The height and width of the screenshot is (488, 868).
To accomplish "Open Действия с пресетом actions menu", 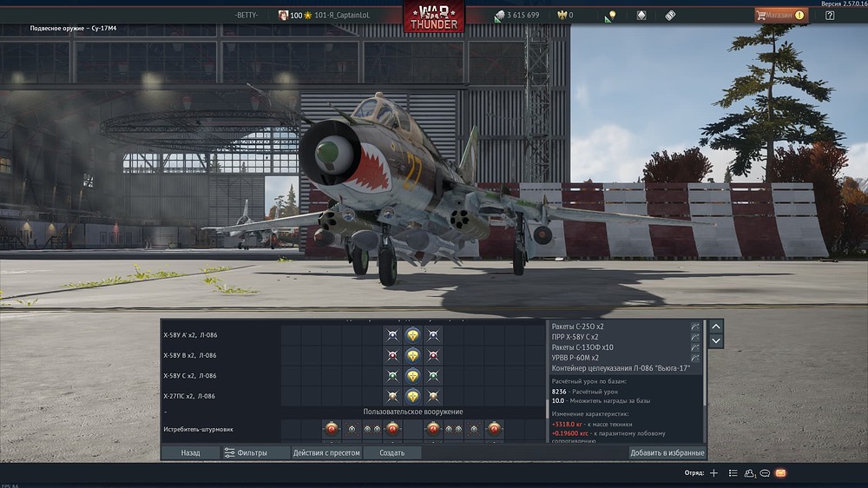I will click(x=326, y=452).
